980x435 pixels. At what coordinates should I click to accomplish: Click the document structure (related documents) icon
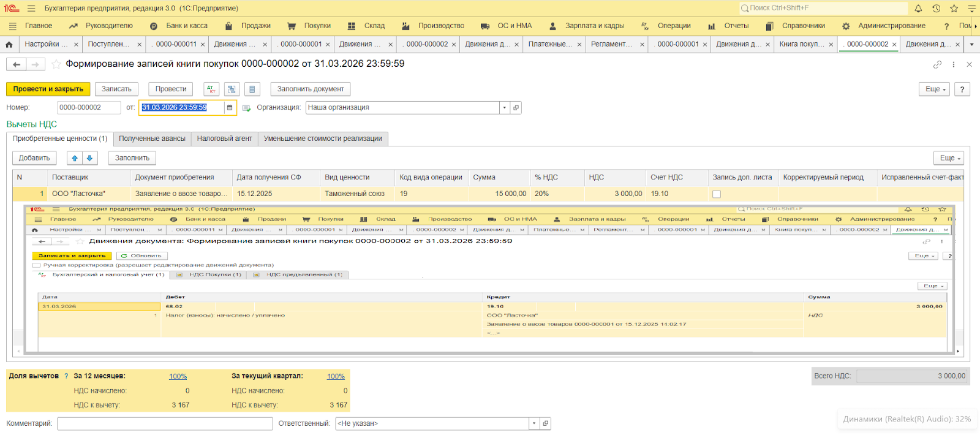pos(232,89)
